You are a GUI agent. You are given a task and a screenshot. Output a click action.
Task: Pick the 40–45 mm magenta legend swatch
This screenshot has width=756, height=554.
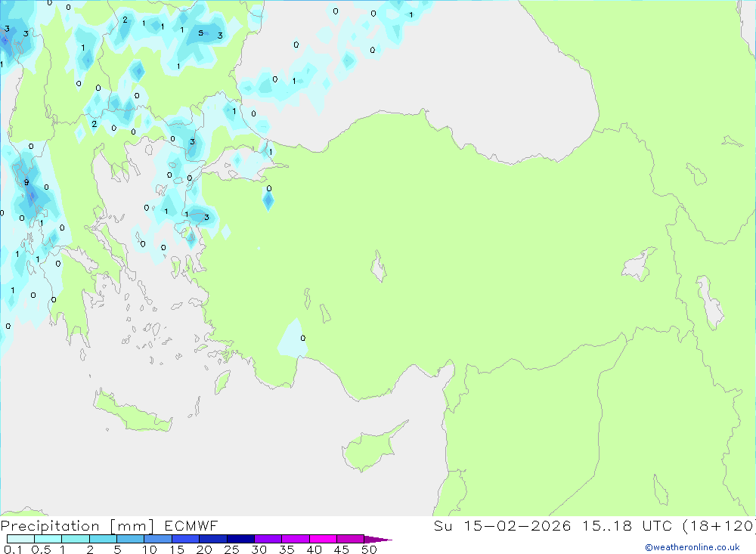323,539
